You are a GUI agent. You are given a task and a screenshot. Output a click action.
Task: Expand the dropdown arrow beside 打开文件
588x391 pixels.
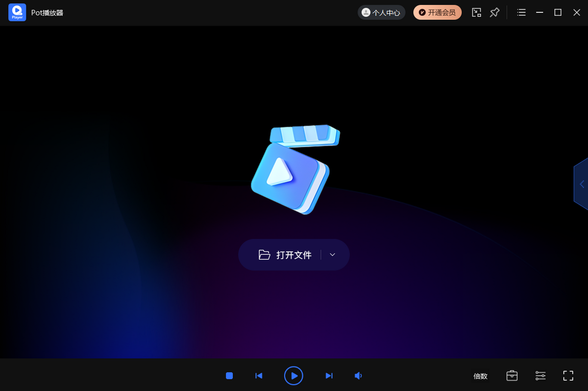332,255
